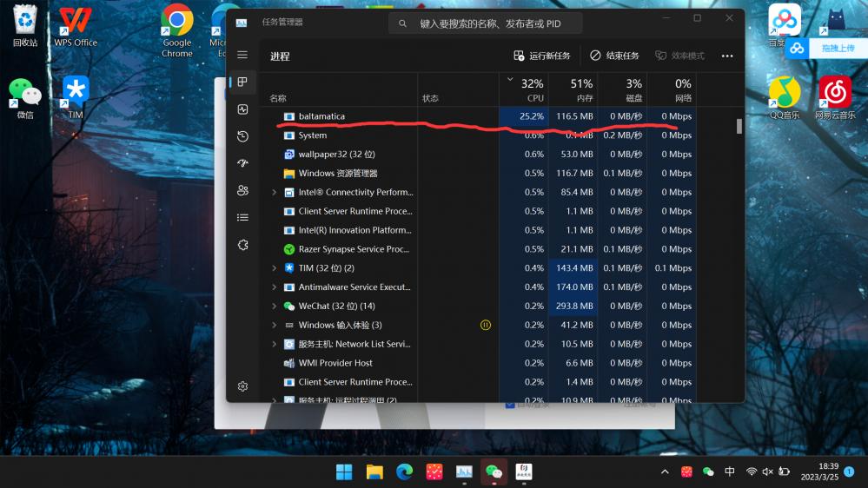The height and width of the screenshot is (488, 868).
Task: Click the process list vertical scrollbar
Action: coord(739,127)
